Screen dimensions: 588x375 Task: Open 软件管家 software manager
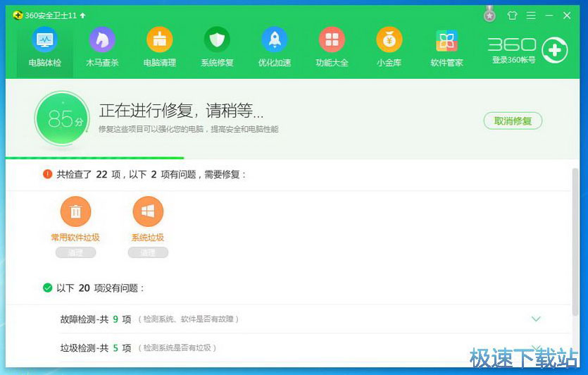coord(446,49)
